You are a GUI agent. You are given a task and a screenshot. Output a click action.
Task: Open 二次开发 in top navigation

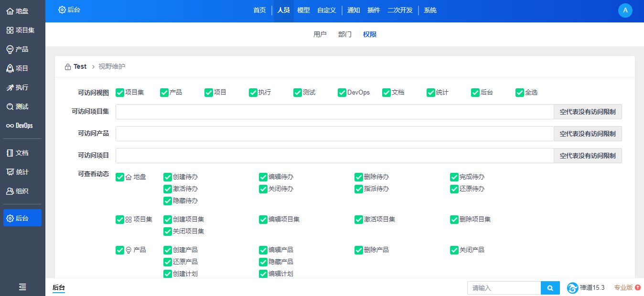(x=400, y=11)
